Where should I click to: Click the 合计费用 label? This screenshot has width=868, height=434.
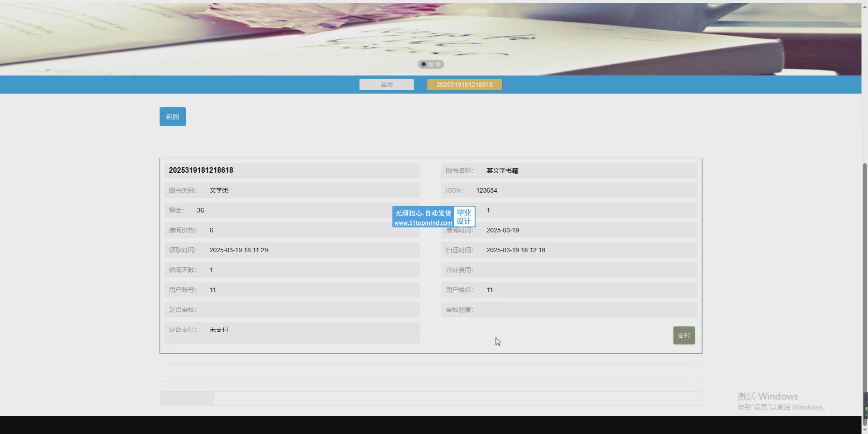[460, 270]
